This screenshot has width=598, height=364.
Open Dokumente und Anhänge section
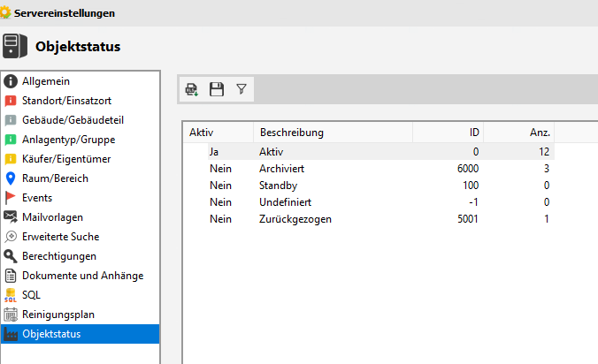[82, 276]
